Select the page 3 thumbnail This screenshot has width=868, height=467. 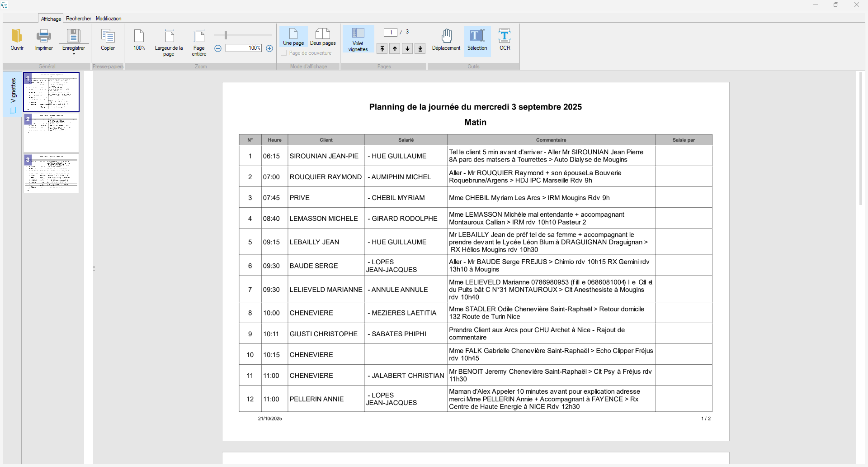pos(52,173)
